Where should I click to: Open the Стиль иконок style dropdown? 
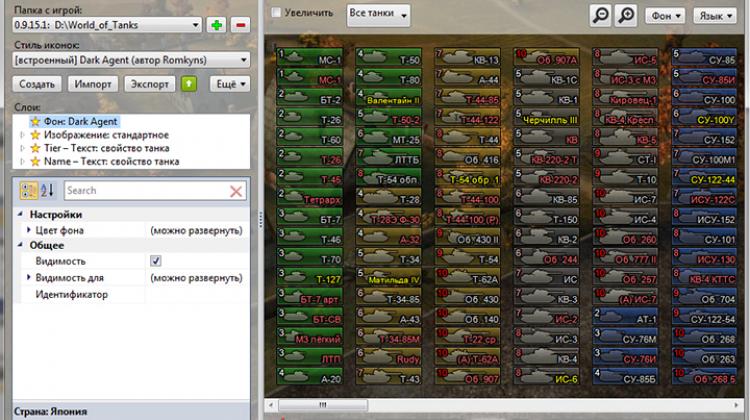click(243, 60)
